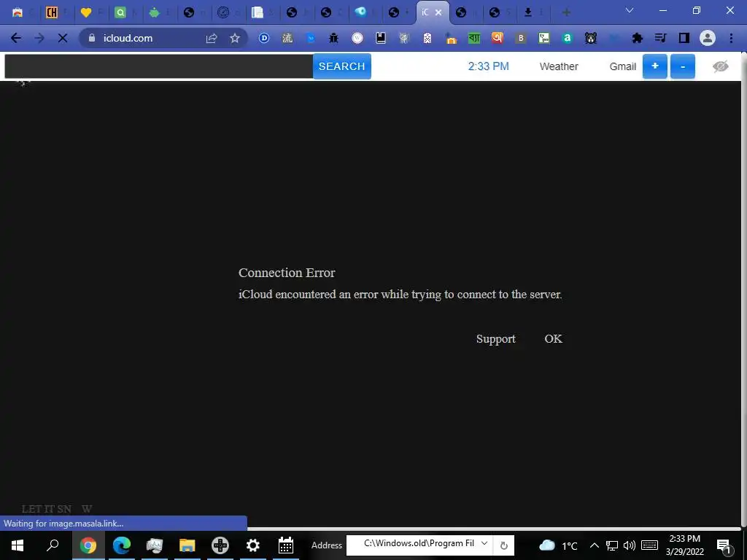Click the 2:33 PM time link
747x560 pixels.
click(488, 66)
